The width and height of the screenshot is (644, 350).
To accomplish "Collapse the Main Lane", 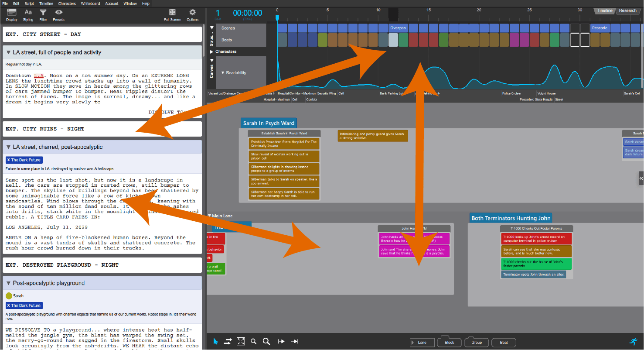I will point(209,216).
